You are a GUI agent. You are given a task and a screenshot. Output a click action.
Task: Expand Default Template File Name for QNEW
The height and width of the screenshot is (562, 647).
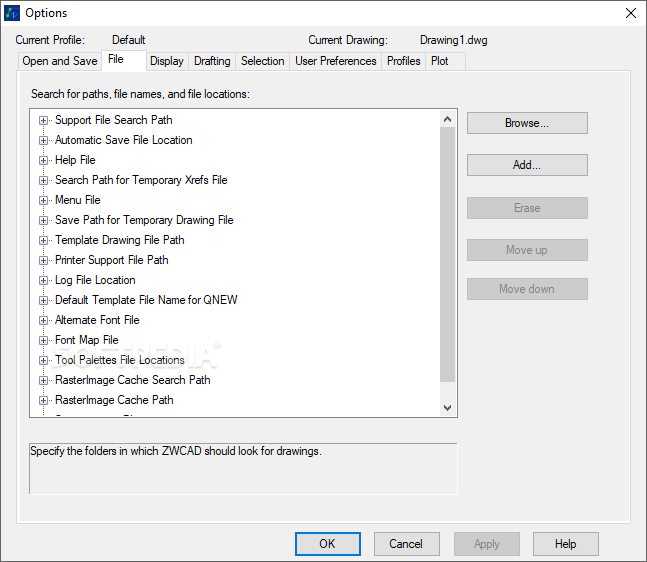43,300
